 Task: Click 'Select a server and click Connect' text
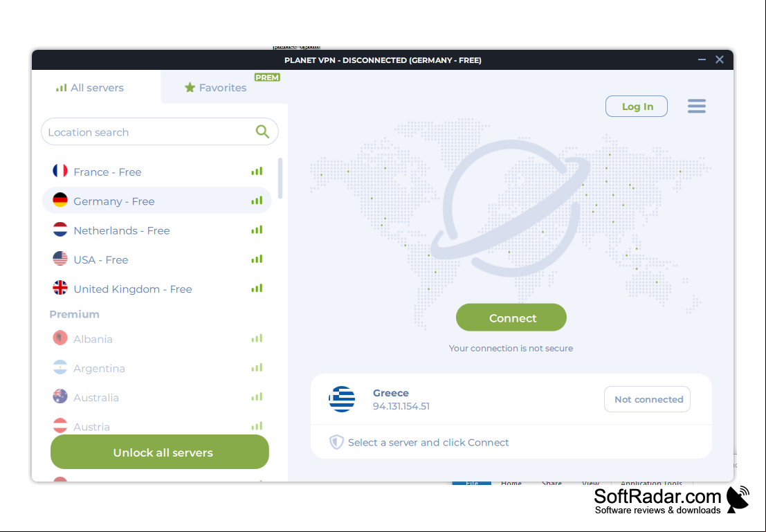point(428,442)
